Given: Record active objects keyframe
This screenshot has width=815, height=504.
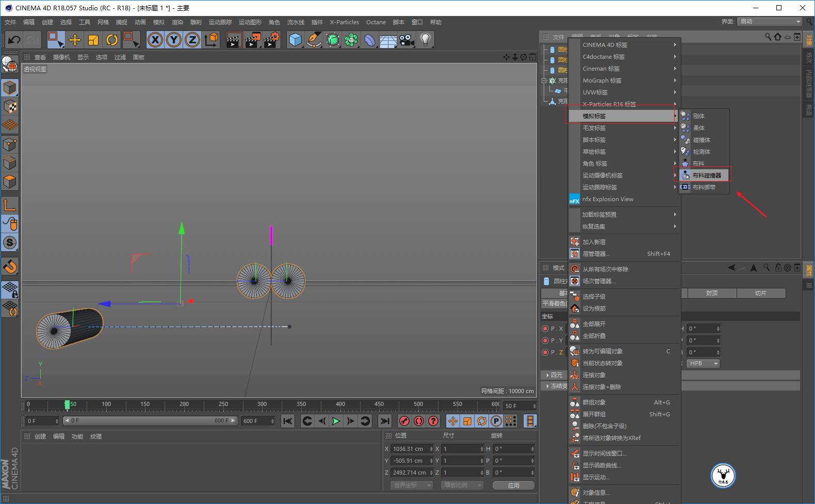Looking at the screenshot, I should click(x=404, y=421).
